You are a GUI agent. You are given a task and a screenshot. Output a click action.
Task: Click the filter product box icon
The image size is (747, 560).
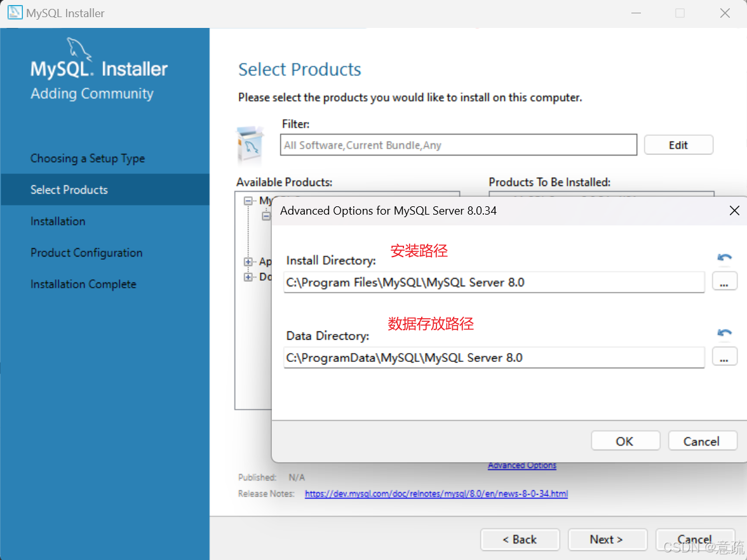click(x=250, y=145)
